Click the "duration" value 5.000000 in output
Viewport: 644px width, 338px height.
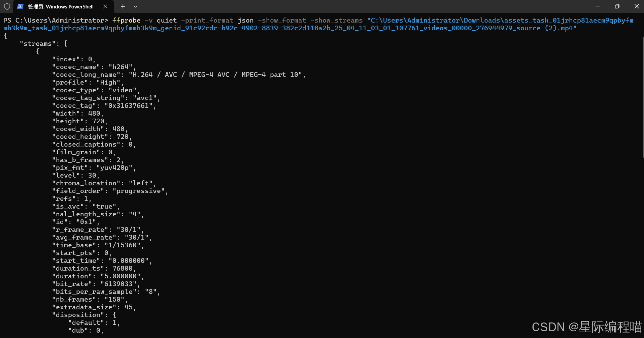click(121, 276)
